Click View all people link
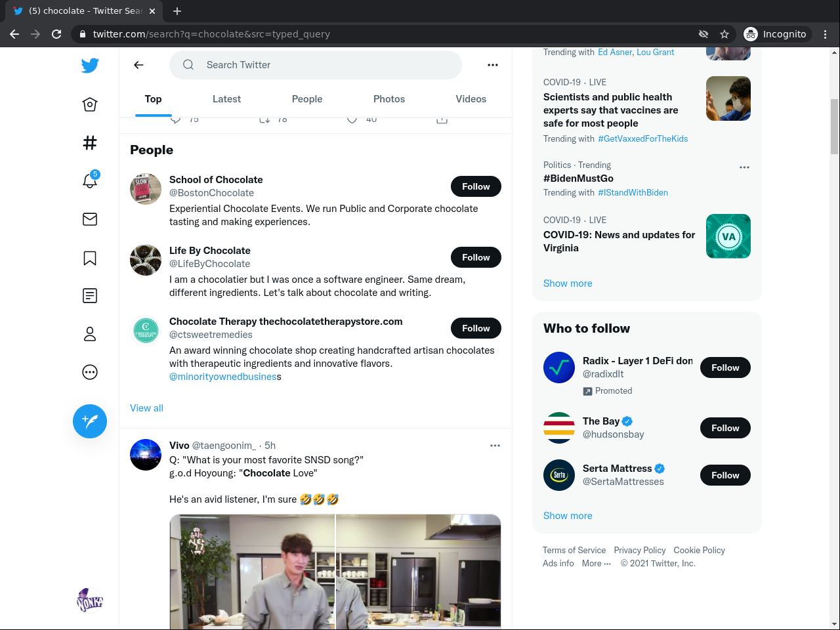This screenshot has height=630, width=840. pyautogui.click(x=146, y=408)
